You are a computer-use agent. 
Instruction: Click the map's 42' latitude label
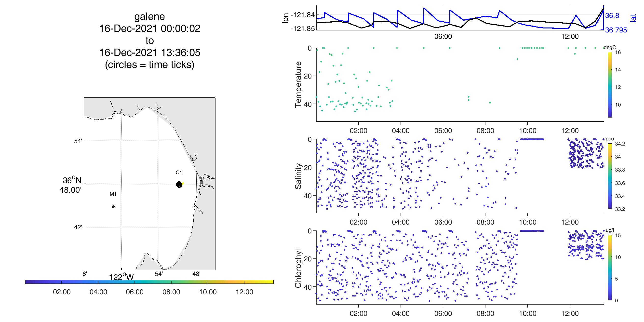coord(78,227)
